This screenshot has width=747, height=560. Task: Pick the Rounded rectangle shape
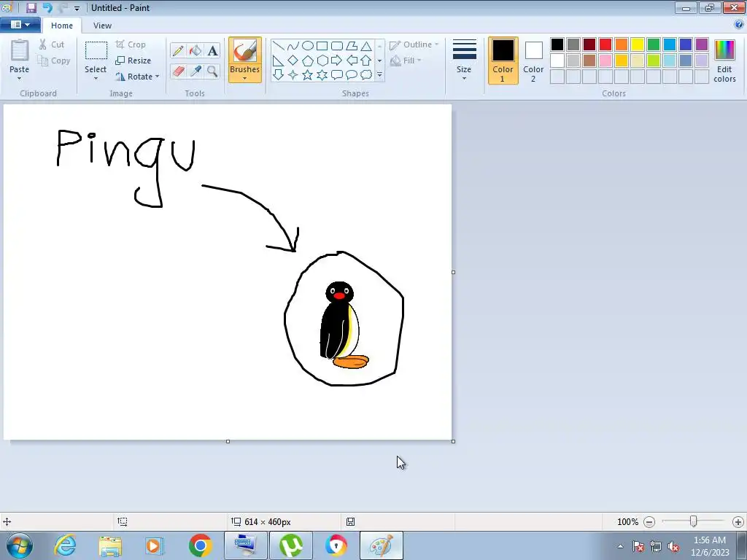[337, 46]
